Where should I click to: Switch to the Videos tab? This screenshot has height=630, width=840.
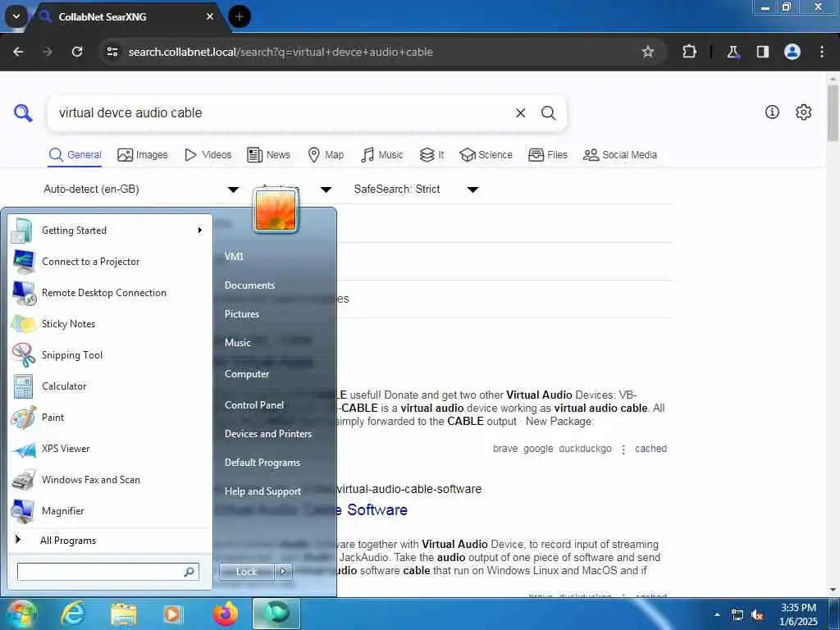click(x=208, y=155)
